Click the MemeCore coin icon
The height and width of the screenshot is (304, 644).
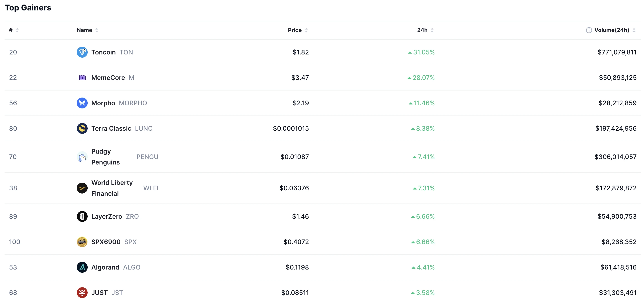(82, 78)
